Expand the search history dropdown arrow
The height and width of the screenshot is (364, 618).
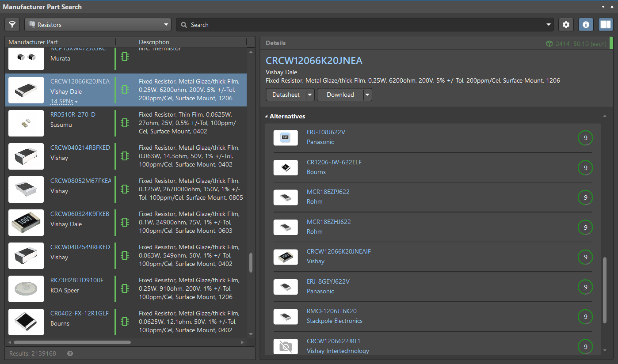549,25
